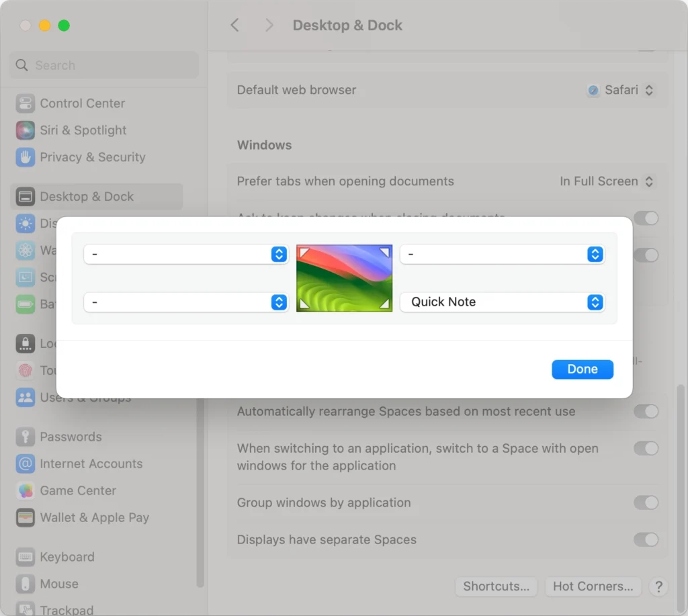This screenshot has width=688, height=616.
Task: Click the Users & Groups icon
Action: [25, 398]
